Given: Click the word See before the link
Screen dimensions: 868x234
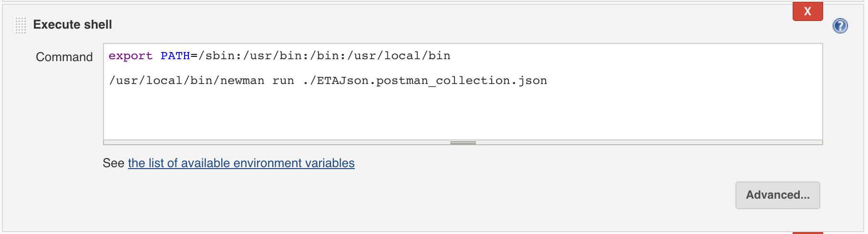Looking at the screenshot, I should (114, 163).
